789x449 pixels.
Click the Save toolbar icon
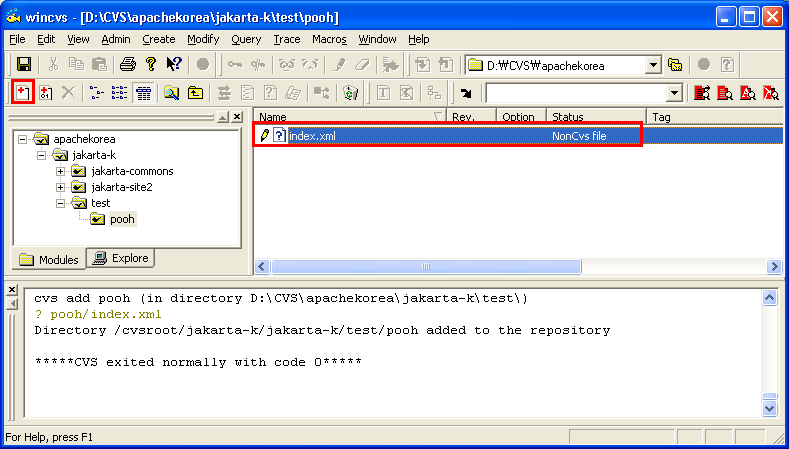click(23, 65)
